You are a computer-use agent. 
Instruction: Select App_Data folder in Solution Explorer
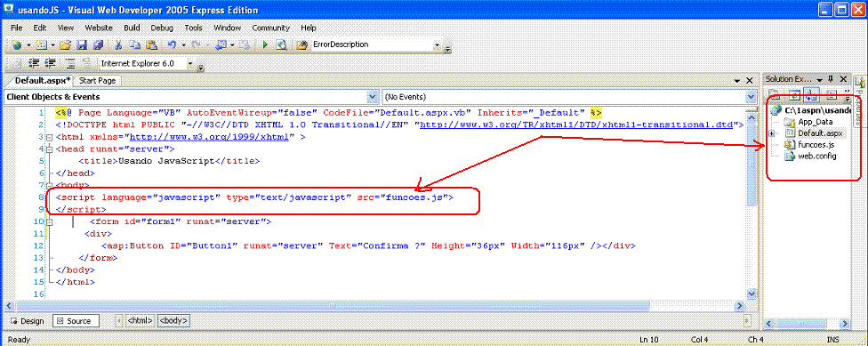coord(808,122)
